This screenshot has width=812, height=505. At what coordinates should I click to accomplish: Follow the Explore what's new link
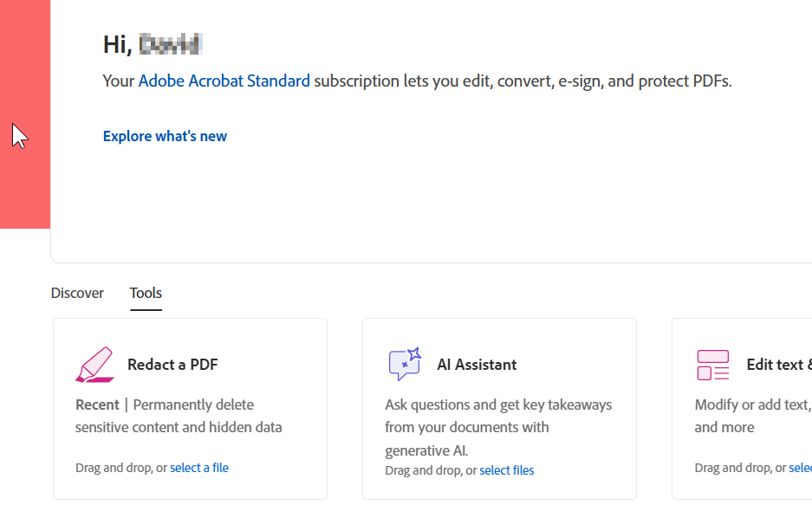point(165,136)
